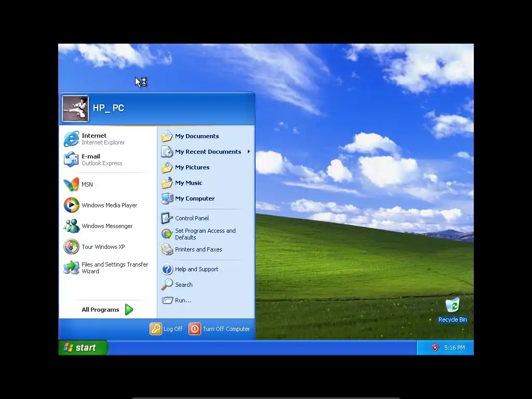The image size is (532, 399).
Task: Click the My Recent Documents icon
Action: pyautogui.click(x=167, y=152)
